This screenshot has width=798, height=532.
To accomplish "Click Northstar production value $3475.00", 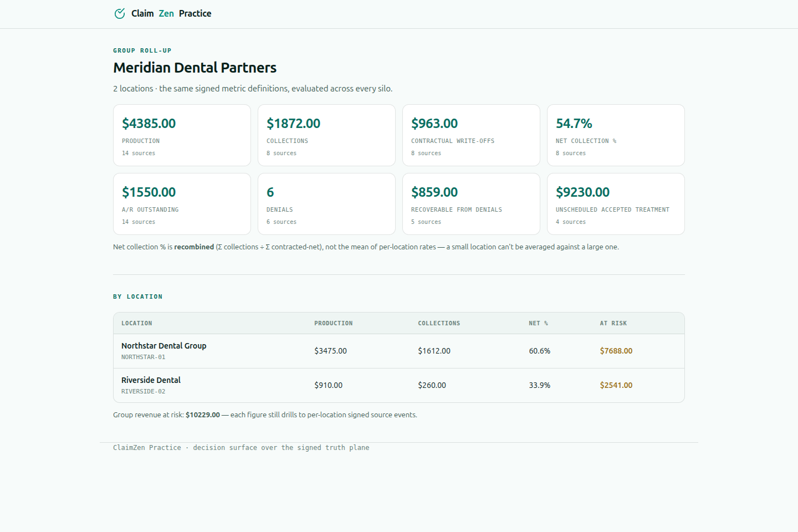I will [330, 351].
